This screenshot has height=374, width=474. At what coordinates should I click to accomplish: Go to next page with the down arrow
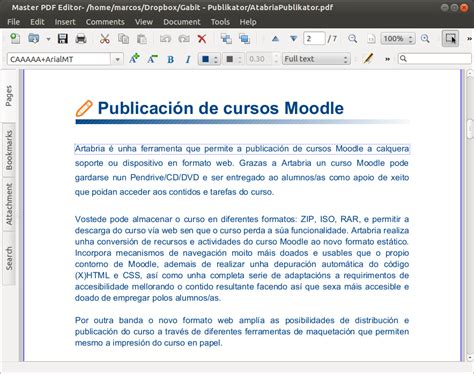click(294, 39)
